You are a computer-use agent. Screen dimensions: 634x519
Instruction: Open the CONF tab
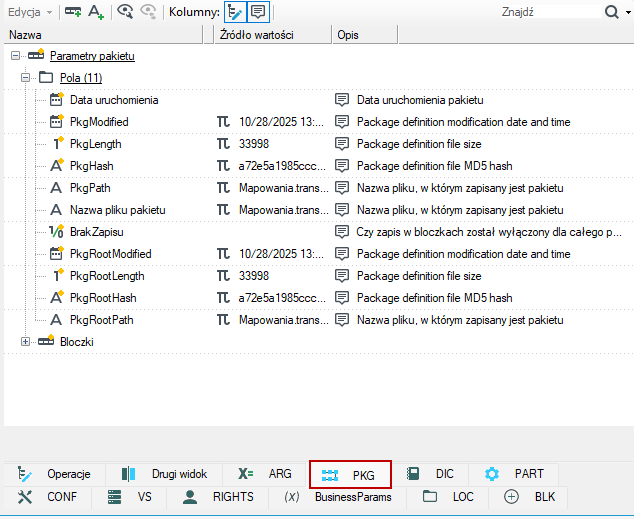point(48,497)
